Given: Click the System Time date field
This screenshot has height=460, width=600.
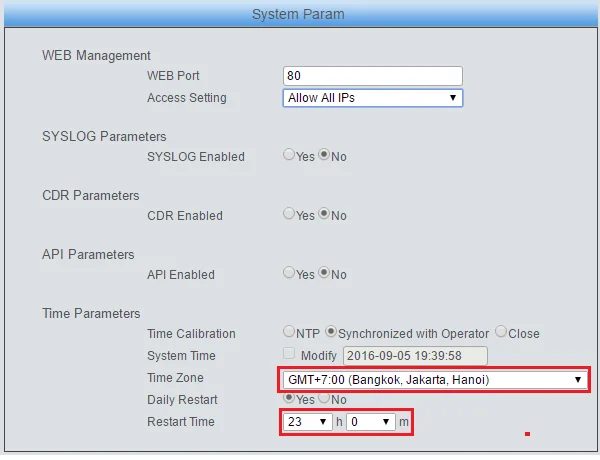Looking at the screenshot, I should (415, 356).
